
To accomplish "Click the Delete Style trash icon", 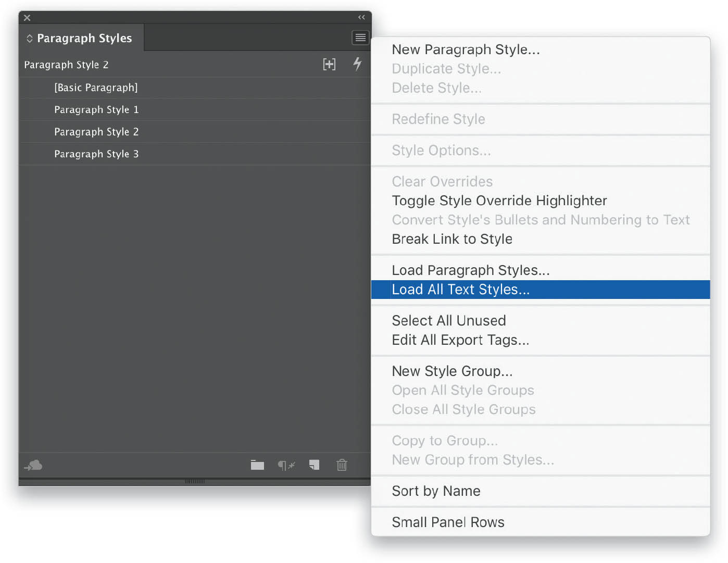I will coord(342,465).
